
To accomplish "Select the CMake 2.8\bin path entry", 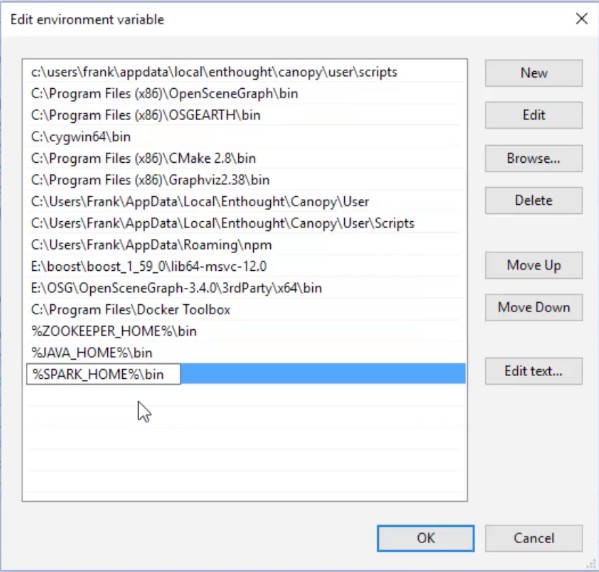I will [244, 158].
